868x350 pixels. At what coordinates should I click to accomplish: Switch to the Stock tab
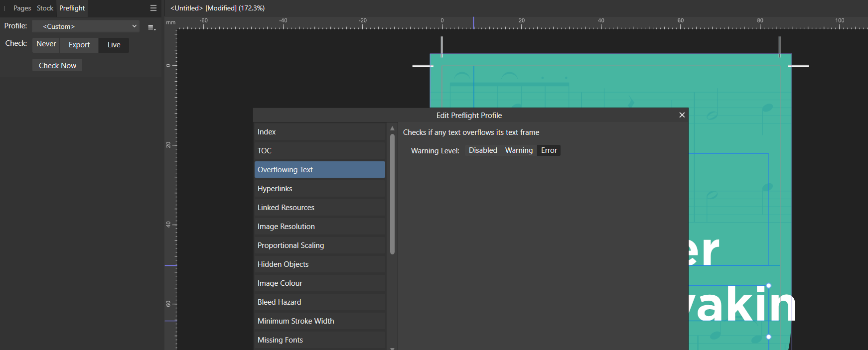click(45, 8)
